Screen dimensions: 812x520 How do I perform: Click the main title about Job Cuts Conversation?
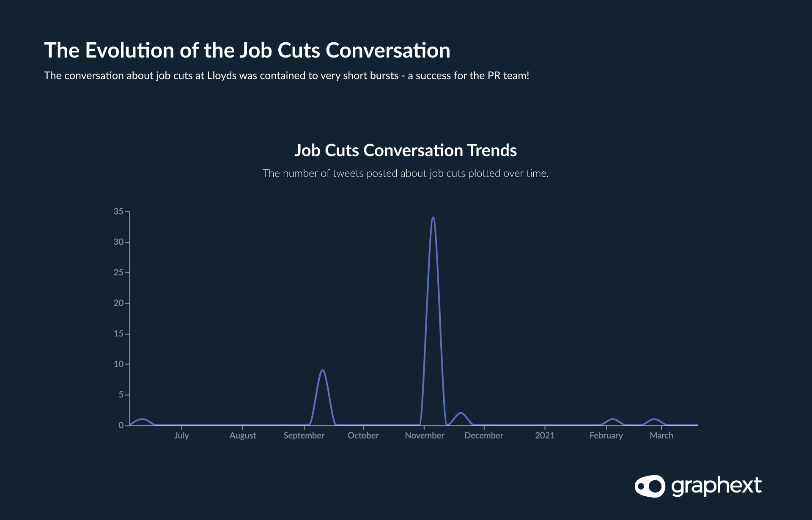[247, 50]
